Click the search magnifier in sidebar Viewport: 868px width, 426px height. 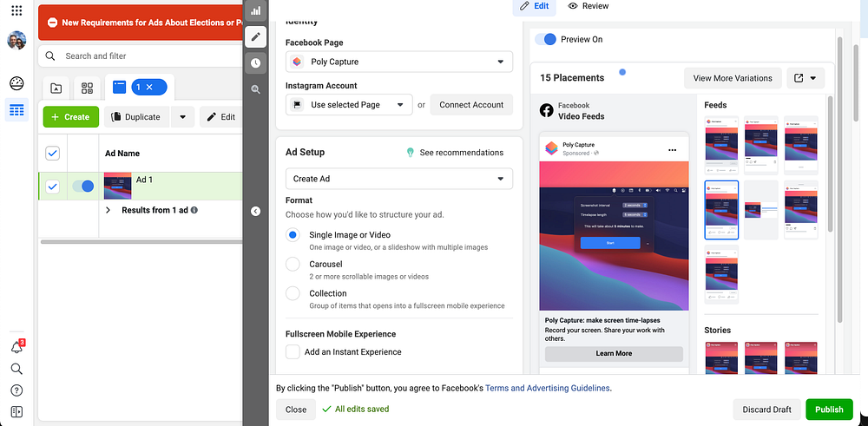pos(16,369)
